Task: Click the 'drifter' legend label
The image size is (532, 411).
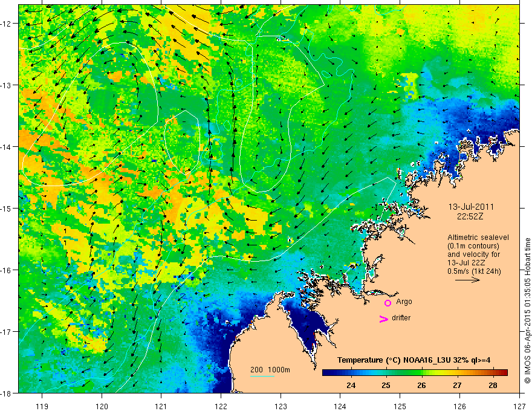Action: click(401, 318)
